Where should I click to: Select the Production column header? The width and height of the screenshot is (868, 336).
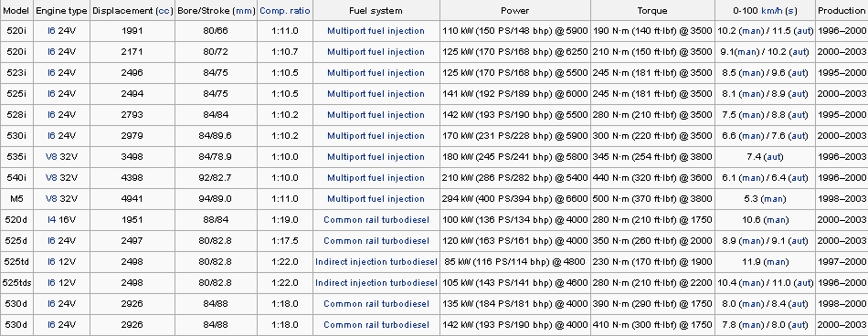(x=842, y=11)
